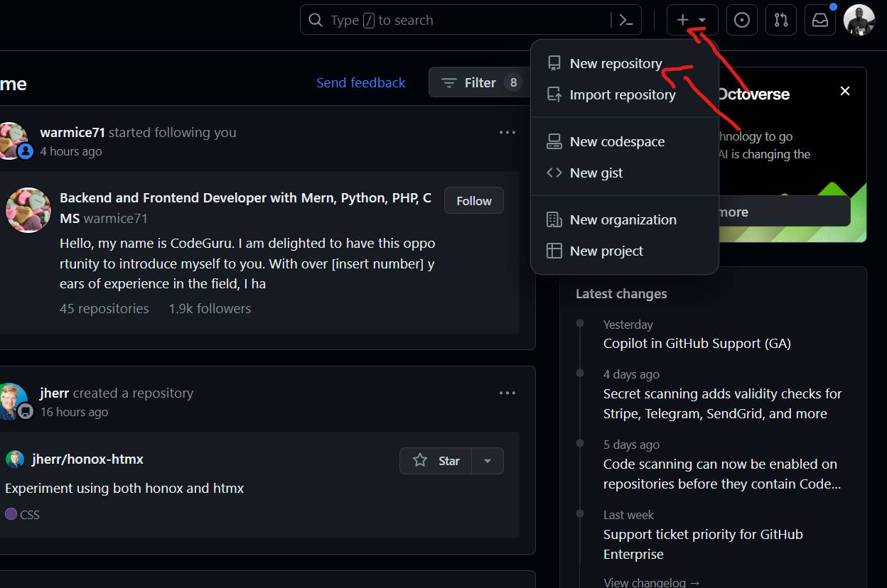
Task: Click the '45 repositories' text
Action: point(104,309)
